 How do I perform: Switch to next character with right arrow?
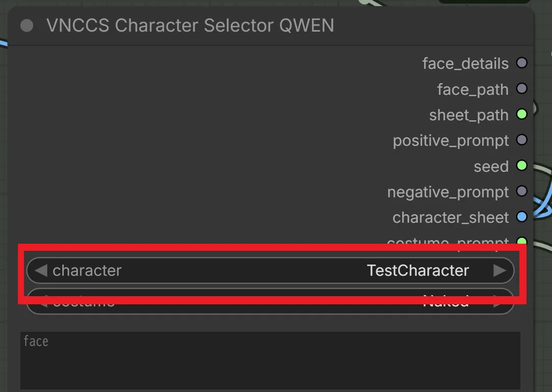[500, 270]
